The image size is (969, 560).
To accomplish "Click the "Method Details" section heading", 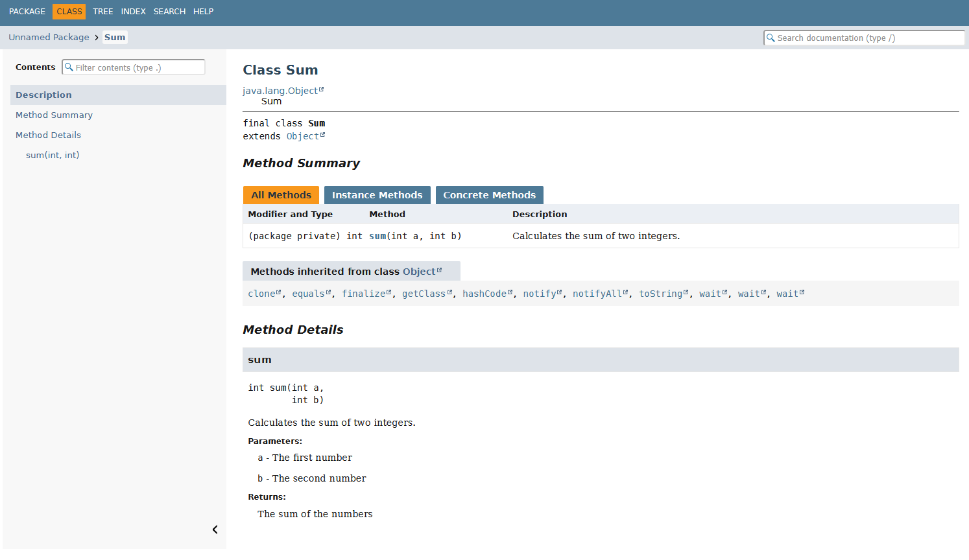I will pyautogui.click(x=293, y=330).
